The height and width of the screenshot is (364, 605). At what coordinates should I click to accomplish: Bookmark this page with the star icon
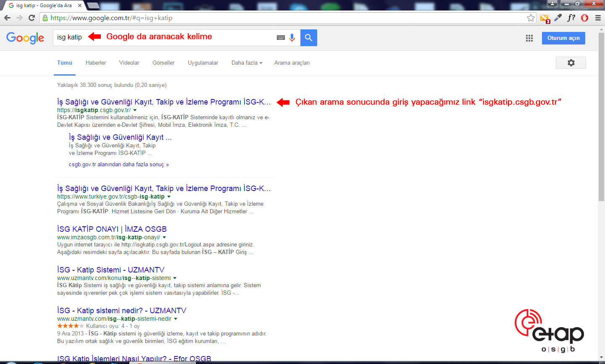(x=531, y=18)
